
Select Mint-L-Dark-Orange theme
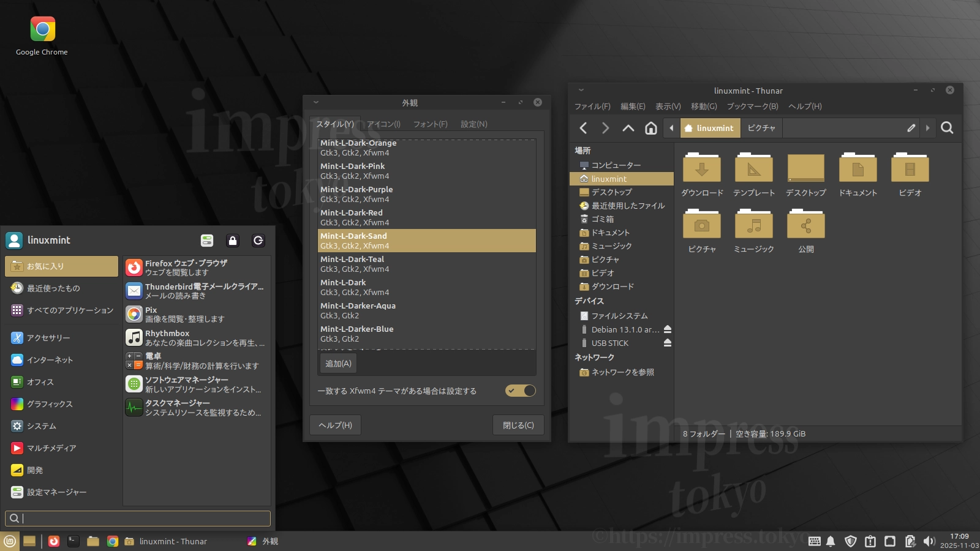(x=427, y=148)
